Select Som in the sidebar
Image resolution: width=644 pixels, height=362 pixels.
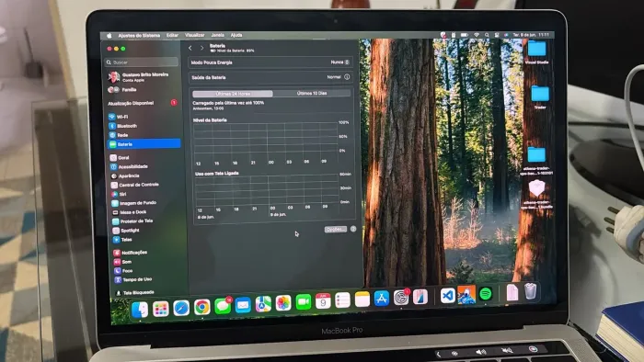point(148,262)
